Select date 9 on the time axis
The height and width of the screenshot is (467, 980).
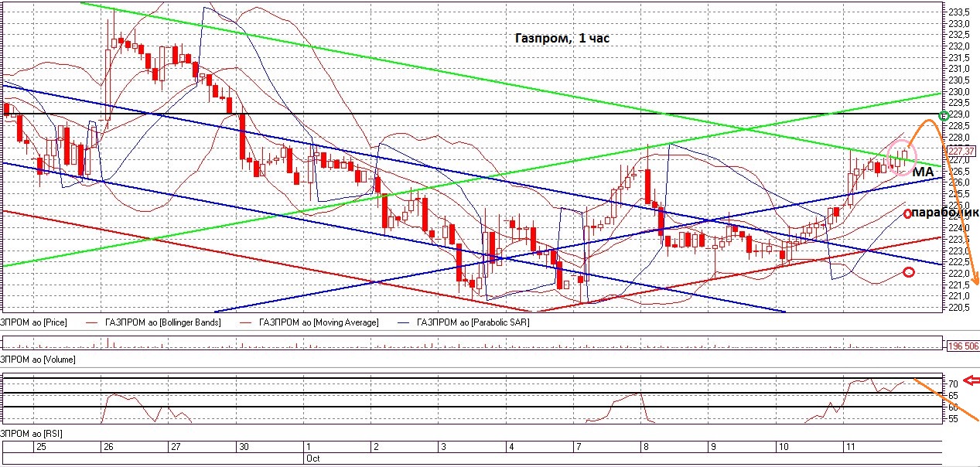coord(712,447)
